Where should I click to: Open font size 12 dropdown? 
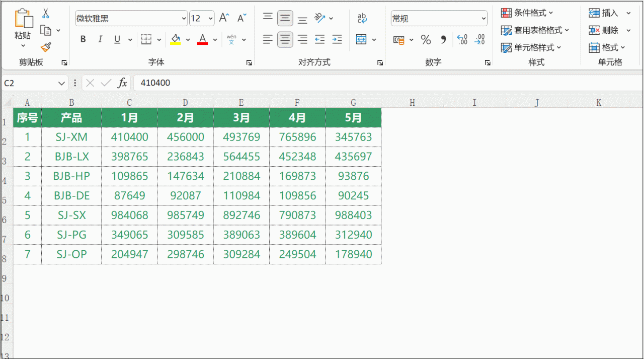click(x=210, y=19)
